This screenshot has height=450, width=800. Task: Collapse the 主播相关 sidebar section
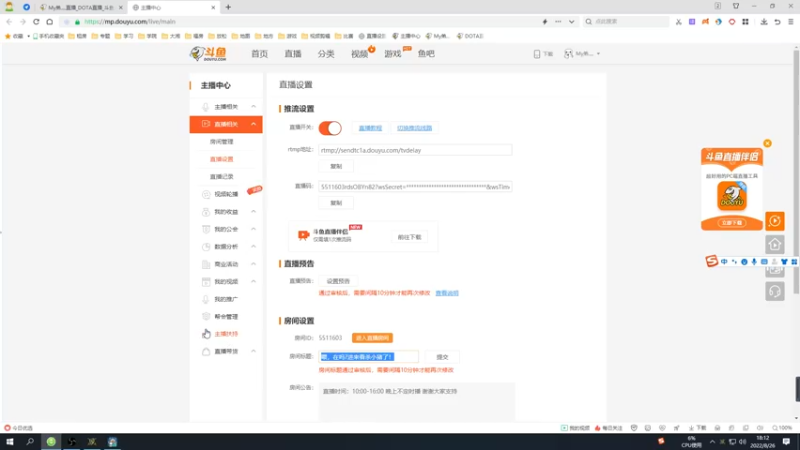pos(254,107)
